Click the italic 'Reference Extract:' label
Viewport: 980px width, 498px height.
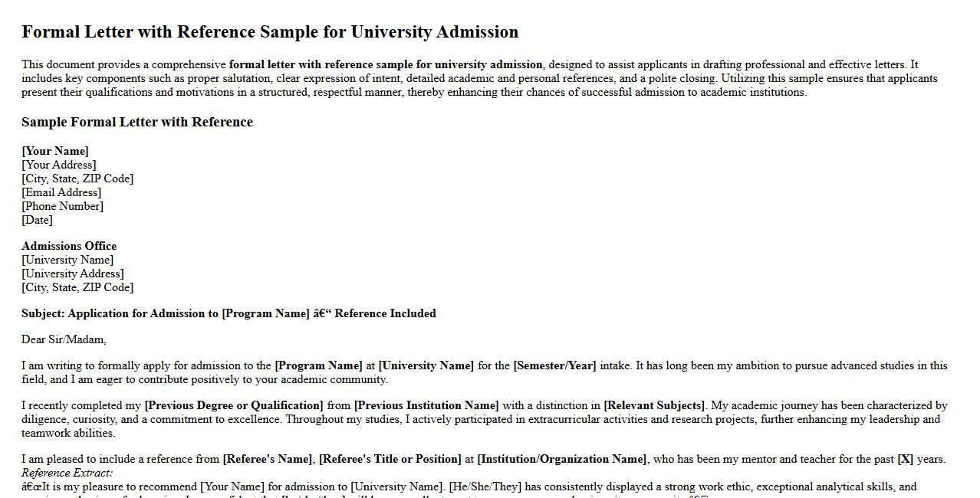[x=67, y=473]
